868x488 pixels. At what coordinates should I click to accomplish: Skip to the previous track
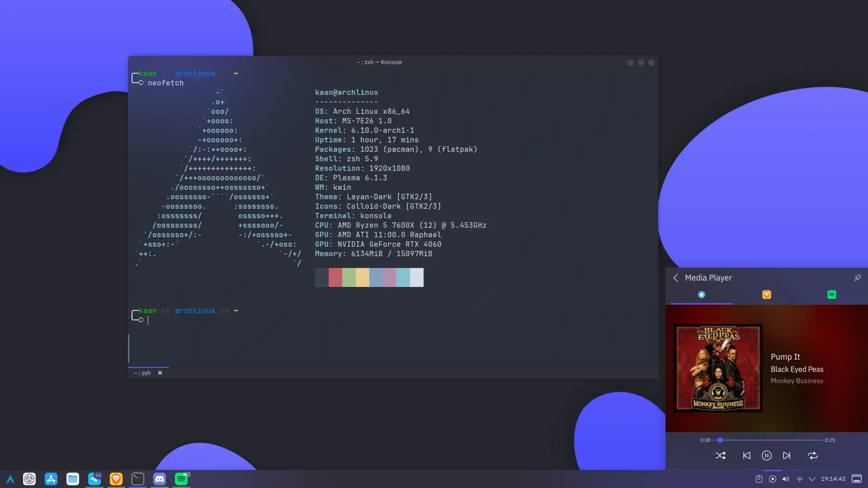click(746, 455)
